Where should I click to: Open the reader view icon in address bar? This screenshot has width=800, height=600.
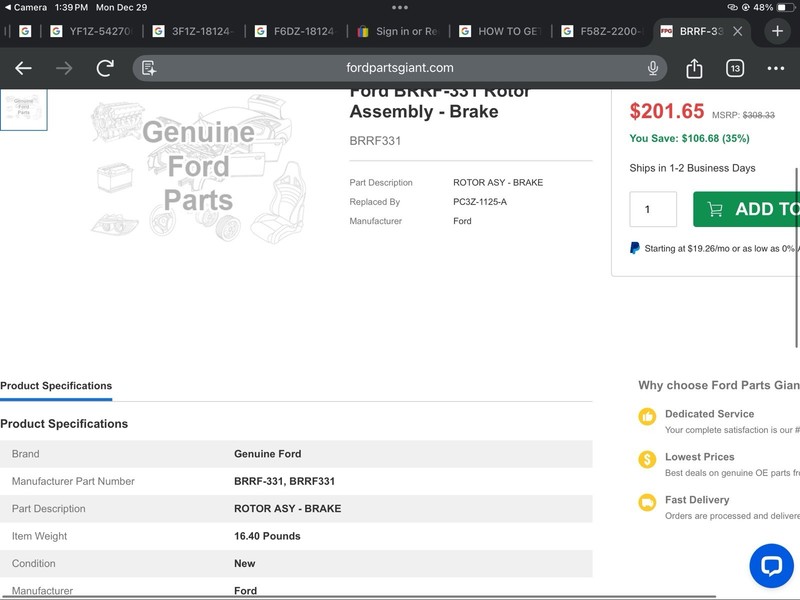pos(149,68)
